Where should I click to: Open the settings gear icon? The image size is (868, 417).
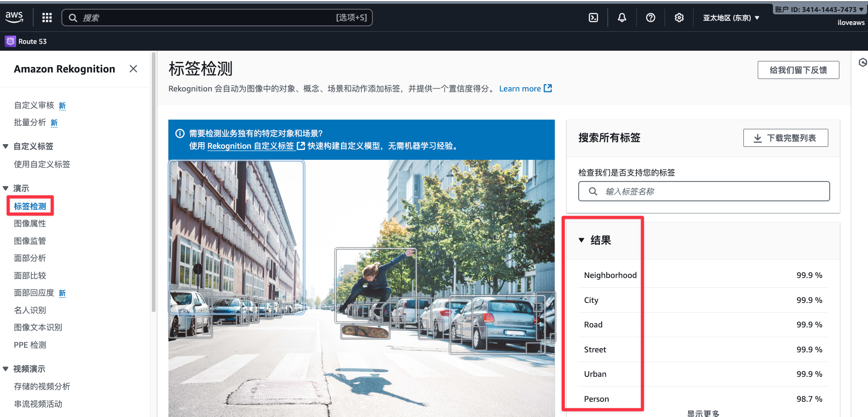(679, 18)
